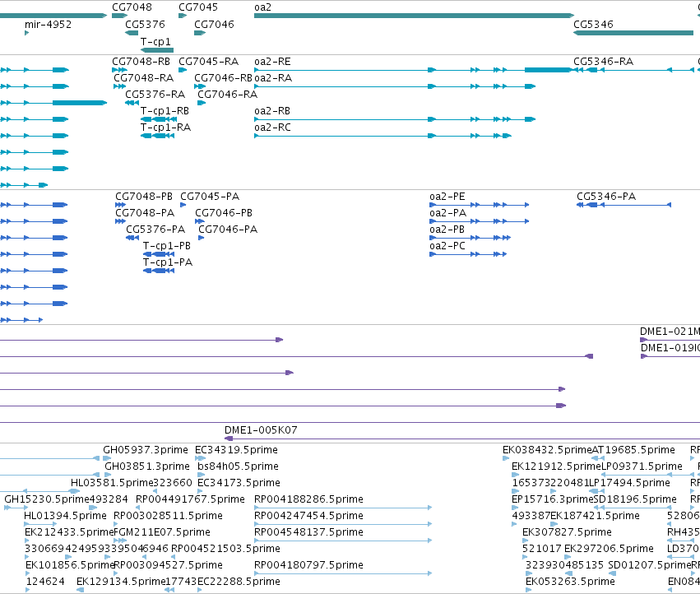Image resolution: width=700 pixels, height=594 pixels.
Task: Open the EC34319.5prime EST label
Action: tap(236, 450)
